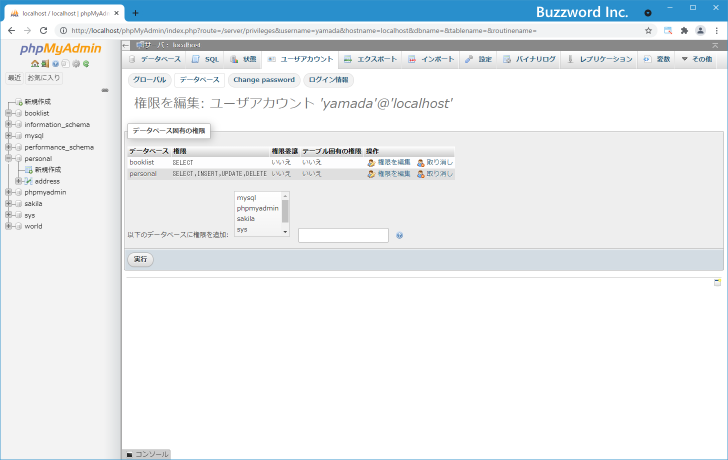Viewport: 728px width, 460px height.
Task: Open the その他 dropdown menu
Action: [x=696, y=59]
